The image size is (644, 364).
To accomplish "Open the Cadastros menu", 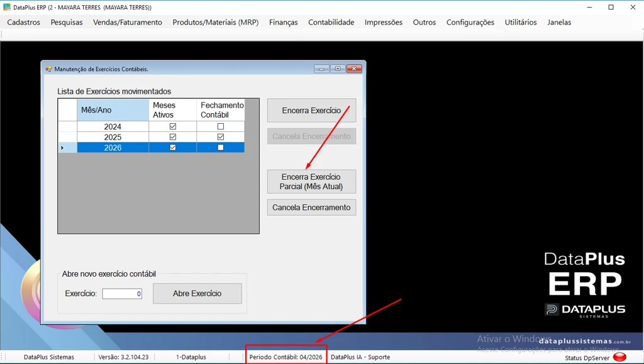I will 23,22.
